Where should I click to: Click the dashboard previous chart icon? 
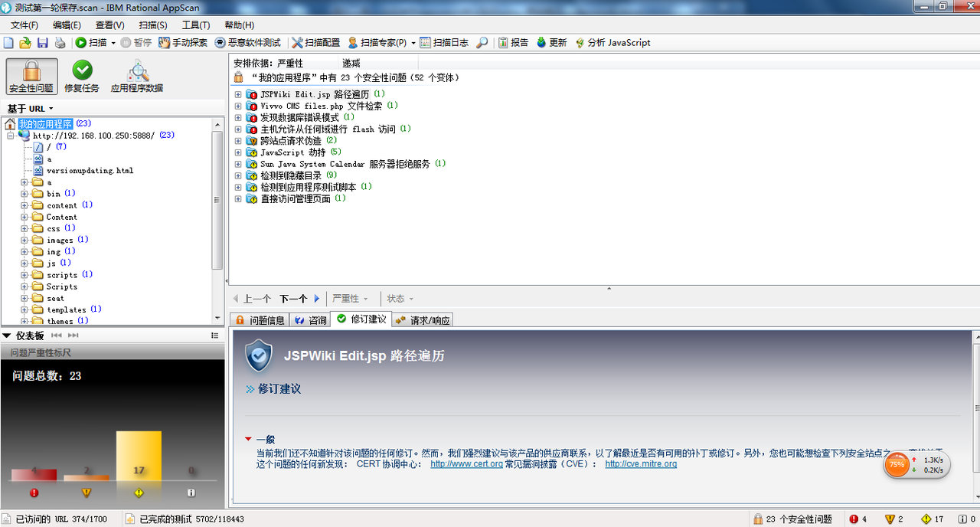(57, 336)
